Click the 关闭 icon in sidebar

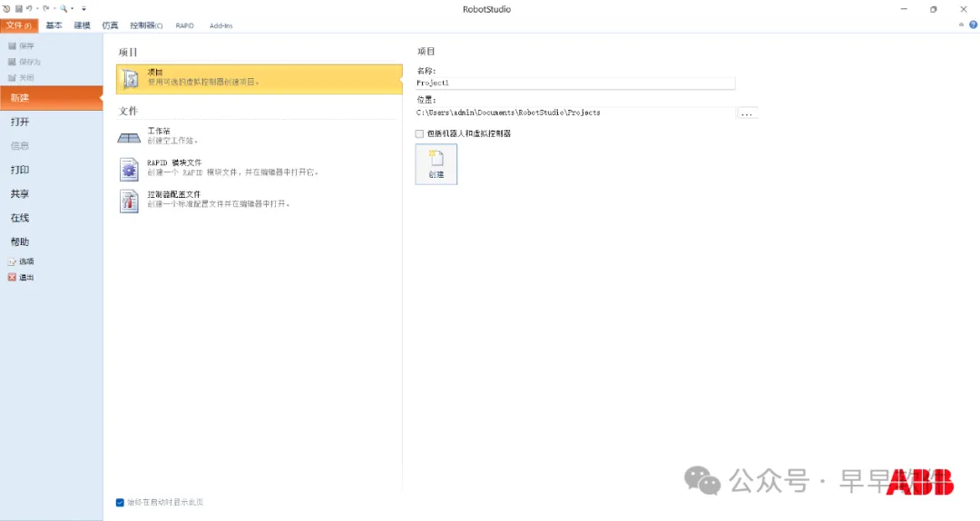(12, 77)
